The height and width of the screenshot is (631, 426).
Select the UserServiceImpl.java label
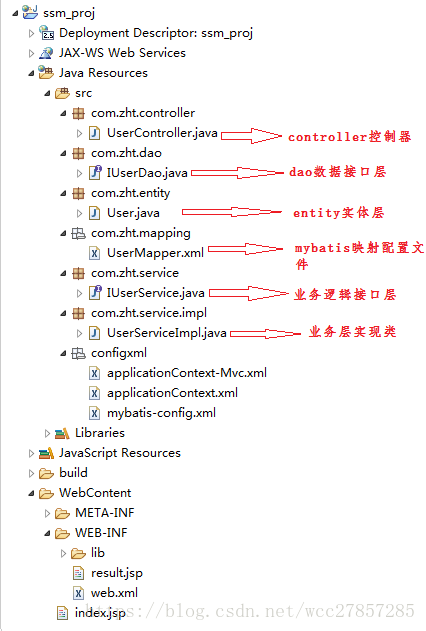click(x=167, y=333)
